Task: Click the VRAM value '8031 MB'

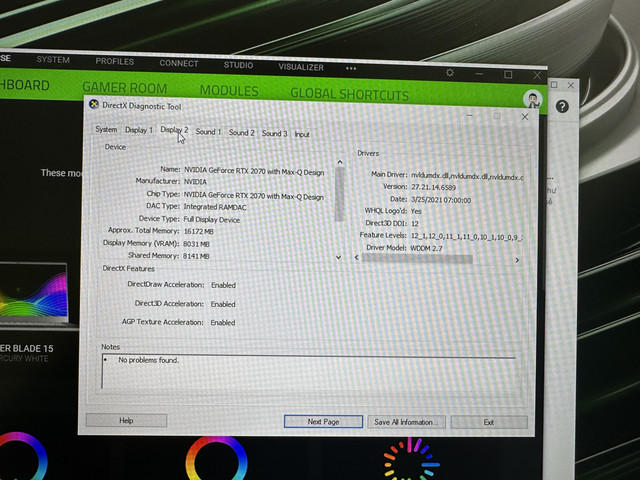Action: 196,244
